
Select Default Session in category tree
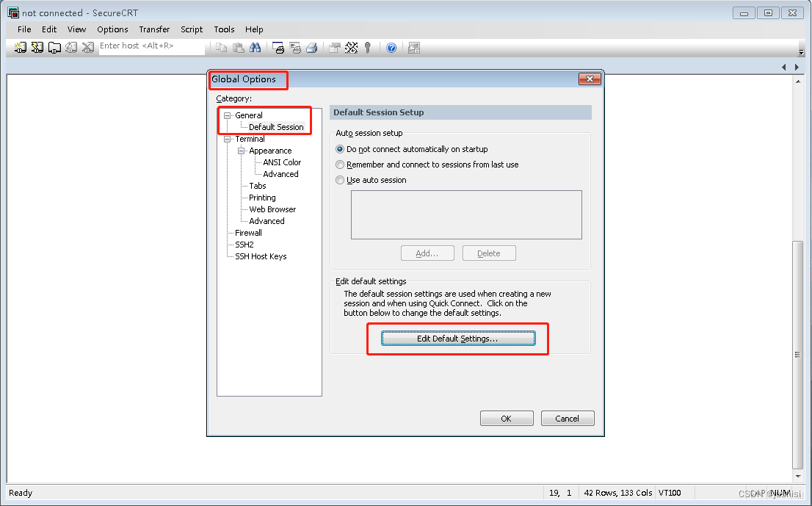point(276,127)
